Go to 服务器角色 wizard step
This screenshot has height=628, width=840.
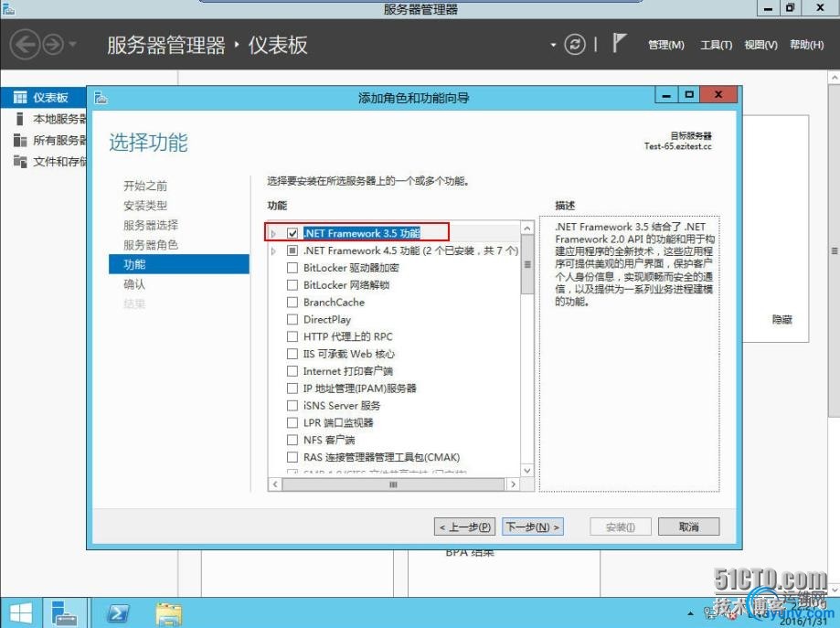(151, 245)
